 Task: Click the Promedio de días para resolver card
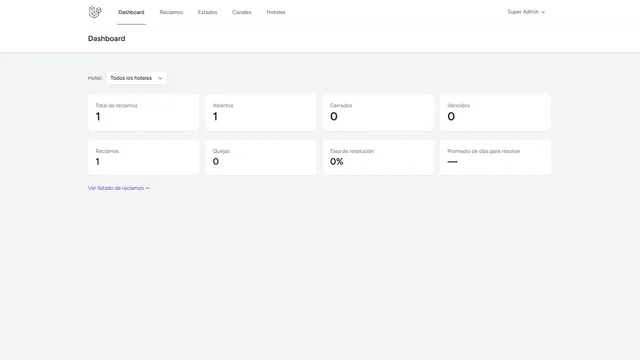495,158
